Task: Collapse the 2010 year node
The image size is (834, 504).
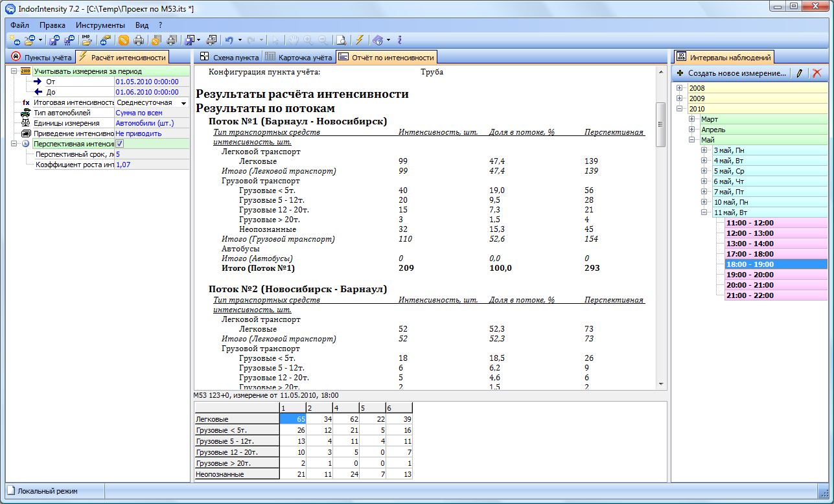Action: click(x=680, y=109)
